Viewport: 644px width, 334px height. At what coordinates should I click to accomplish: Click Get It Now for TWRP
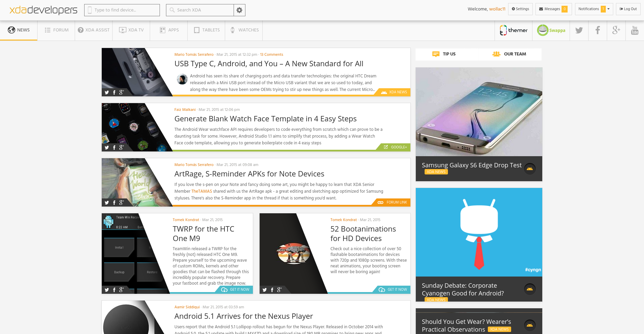tap(236, 290)
